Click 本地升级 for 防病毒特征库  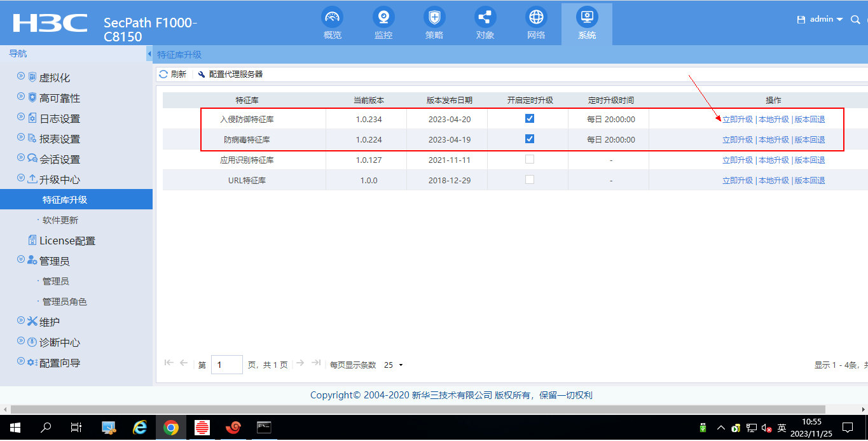point(774,139)
